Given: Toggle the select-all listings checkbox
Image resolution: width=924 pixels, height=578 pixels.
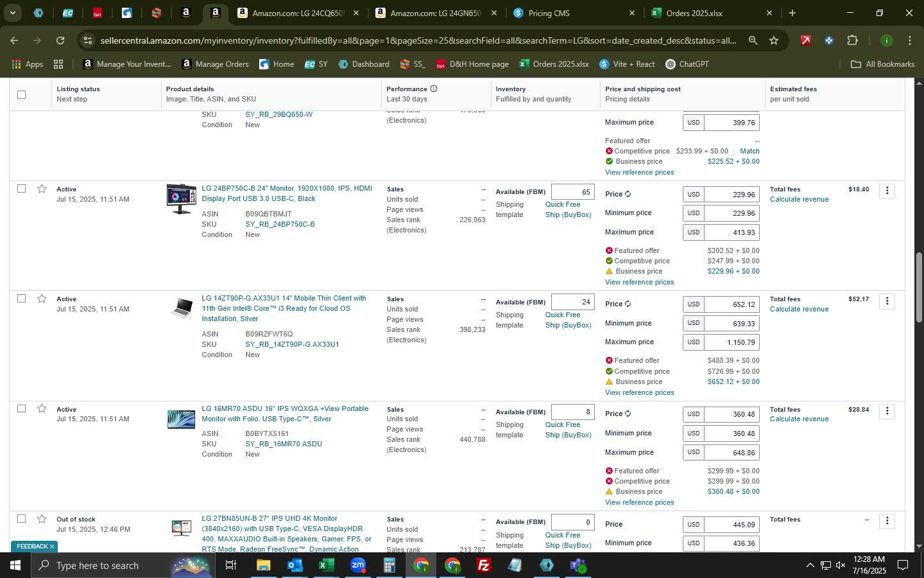Looking at the screenshot, I should tap(22, 94).
